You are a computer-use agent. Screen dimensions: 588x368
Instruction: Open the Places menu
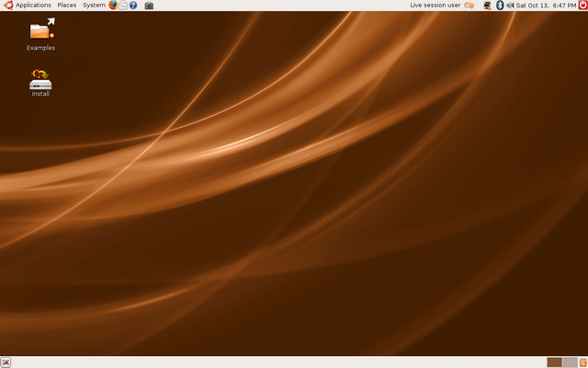pos(67,6)
